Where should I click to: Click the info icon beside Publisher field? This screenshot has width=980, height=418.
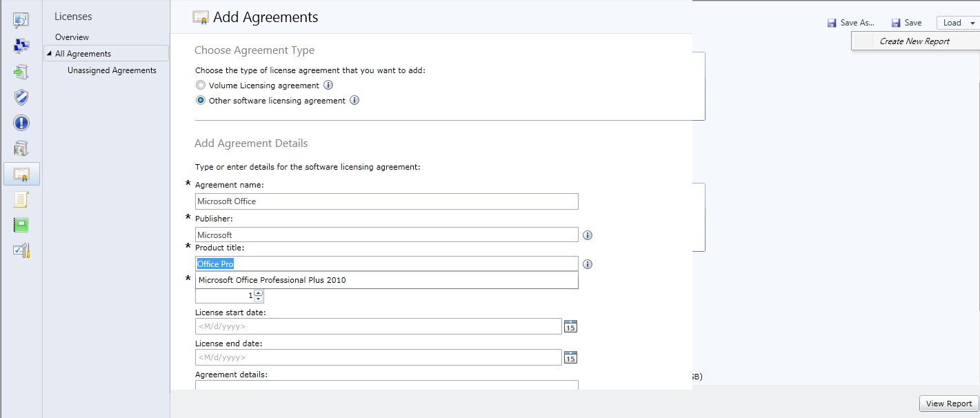[588, 235]
